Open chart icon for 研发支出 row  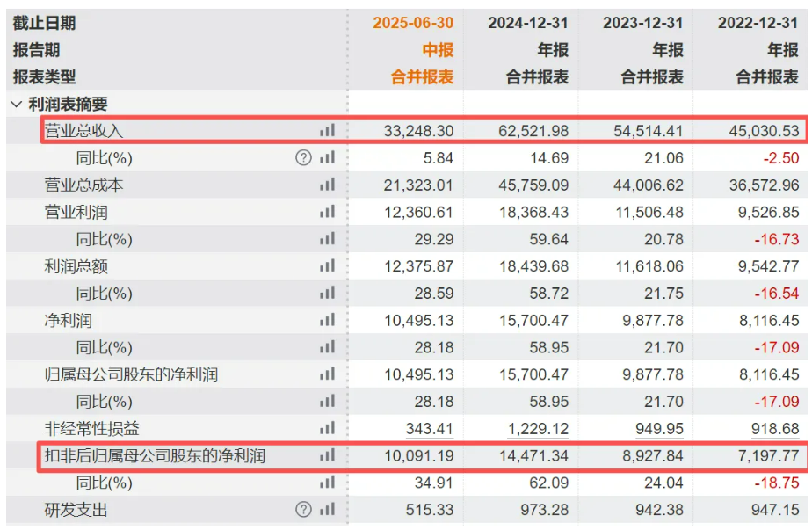pos(327,510)
